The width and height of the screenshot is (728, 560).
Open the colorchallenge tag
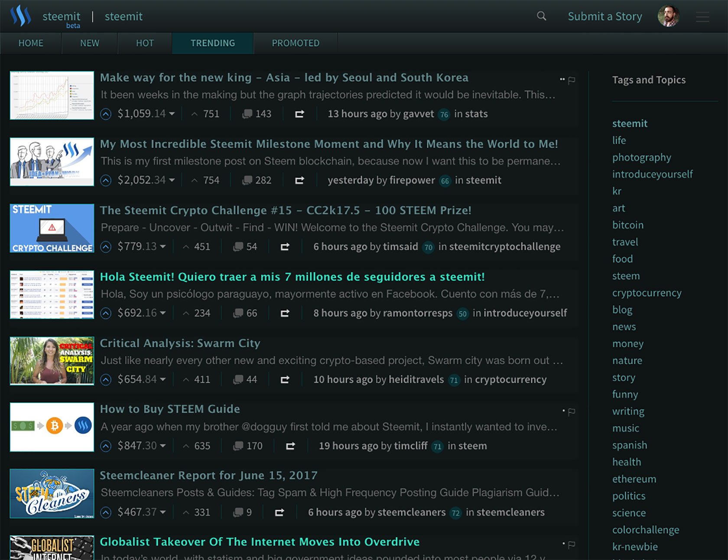click(646, 530)
